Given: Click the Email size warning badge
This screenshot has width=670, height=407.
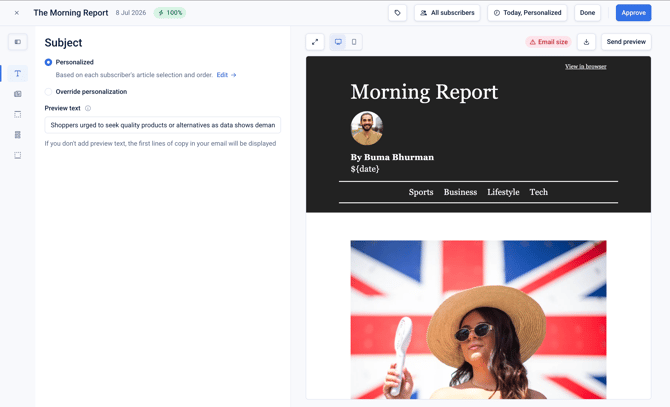Looking at the screenshot, I should pos(549,42).
